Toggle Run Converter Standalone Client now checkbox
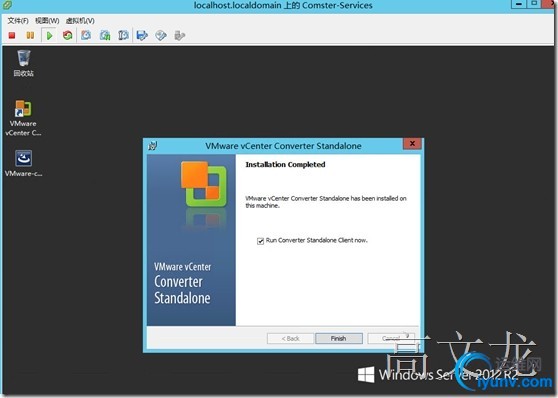Image resolution: width=558 pixels, height=398 pixels. pos(260,241)
